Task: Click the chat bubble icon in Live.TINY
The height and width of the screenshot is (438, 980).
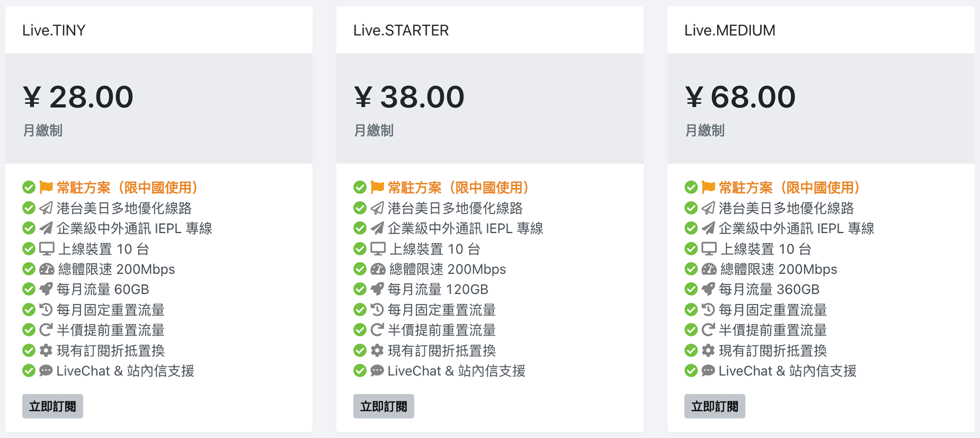Action: point(46,370)
